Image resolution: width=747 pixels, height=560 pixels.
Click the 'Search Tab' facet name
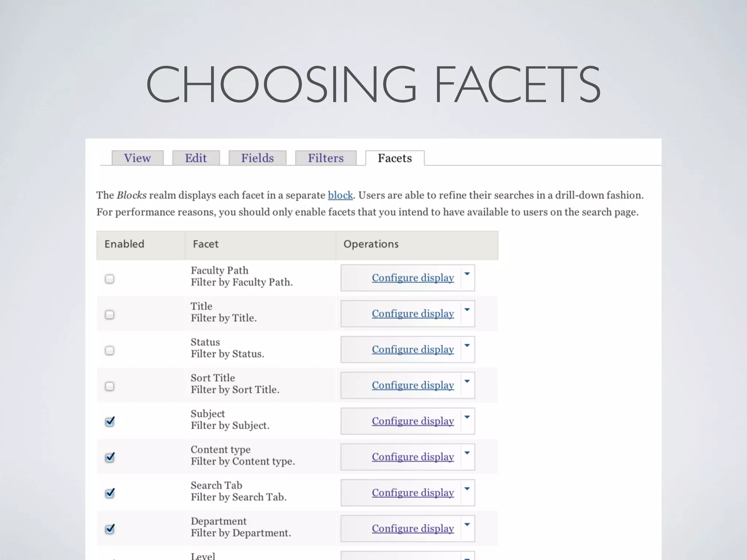point(217,485)
